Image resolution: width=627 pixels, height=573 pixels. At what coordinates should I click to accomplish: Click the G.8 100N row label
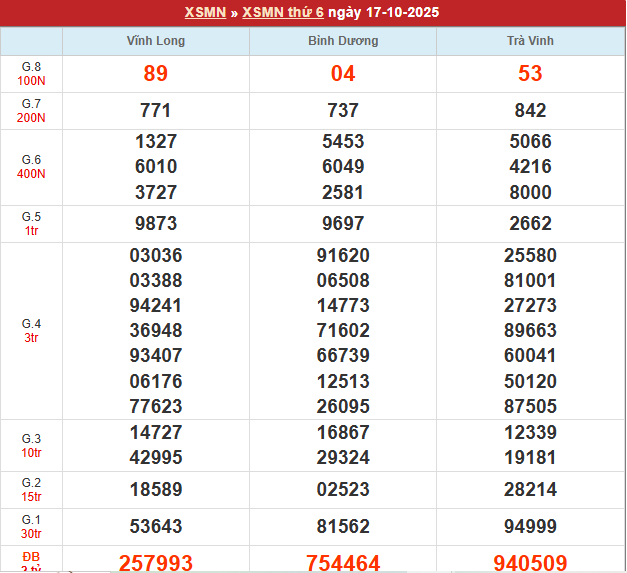tap(31, 73)
